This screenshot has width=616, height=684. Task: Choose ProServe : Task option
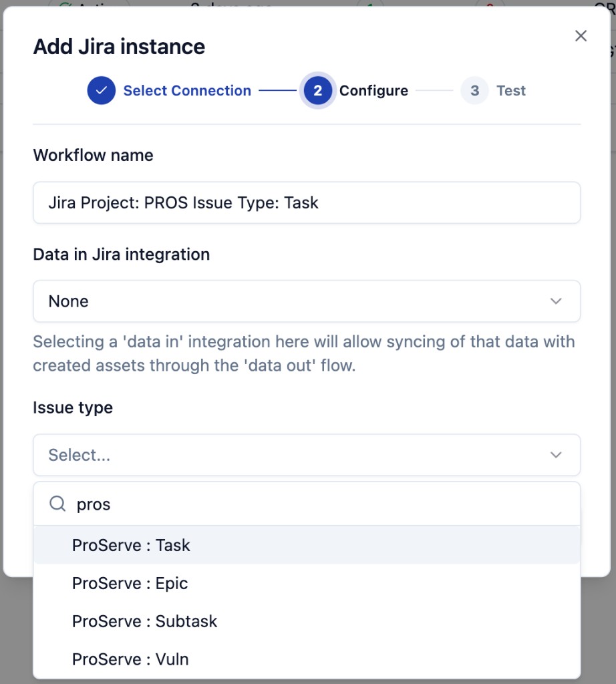point(307,545)
